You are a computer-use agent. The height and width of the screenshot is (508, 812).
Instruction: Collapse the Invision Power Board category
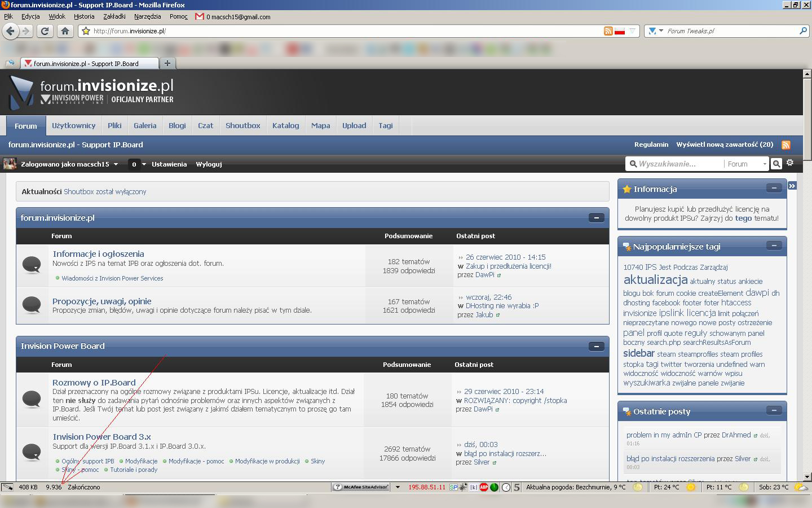click(596, 347)
